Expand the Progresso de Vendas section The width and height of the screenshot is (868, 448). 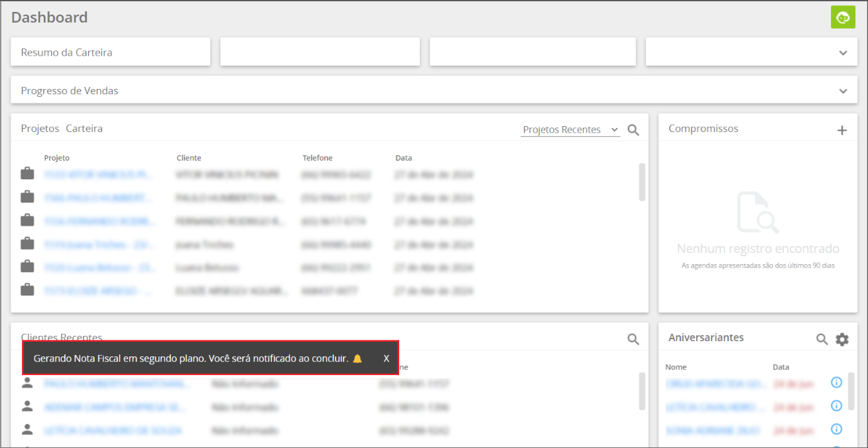coord(843,91)
